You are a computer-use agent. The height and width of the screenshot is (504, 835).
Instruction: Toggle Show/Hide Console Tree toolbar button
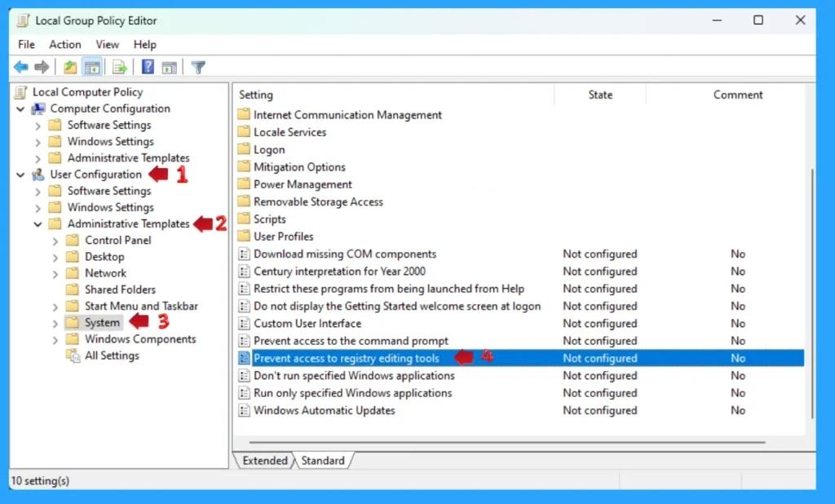92,68
